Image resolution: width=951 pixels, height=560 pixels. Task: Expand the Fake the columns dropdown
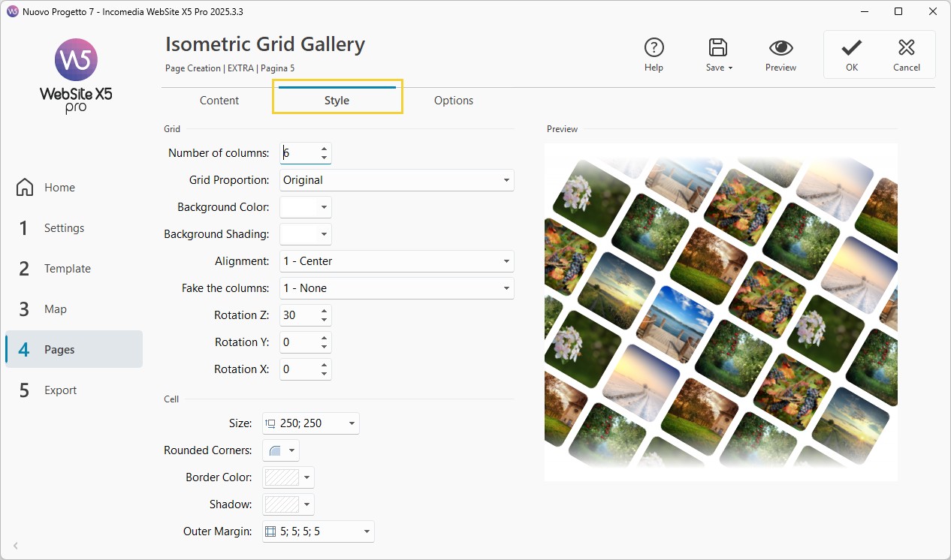397,288
